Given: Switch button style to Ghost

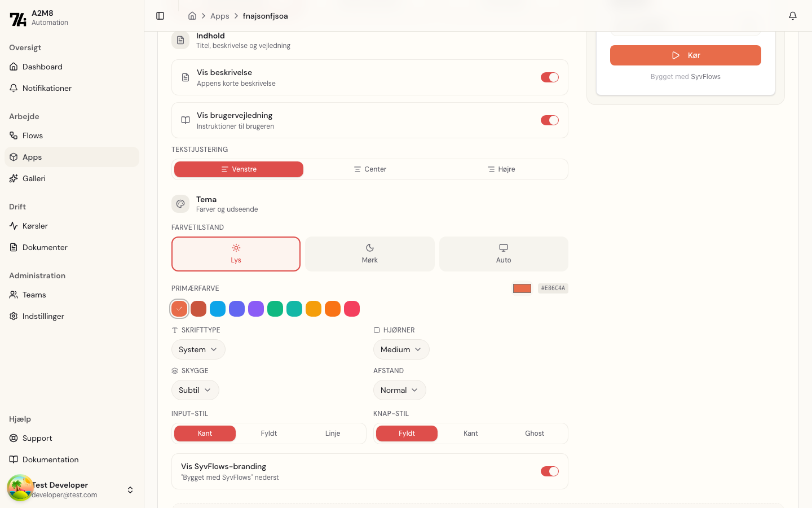Looking at the screenshot, I should 534,433.
